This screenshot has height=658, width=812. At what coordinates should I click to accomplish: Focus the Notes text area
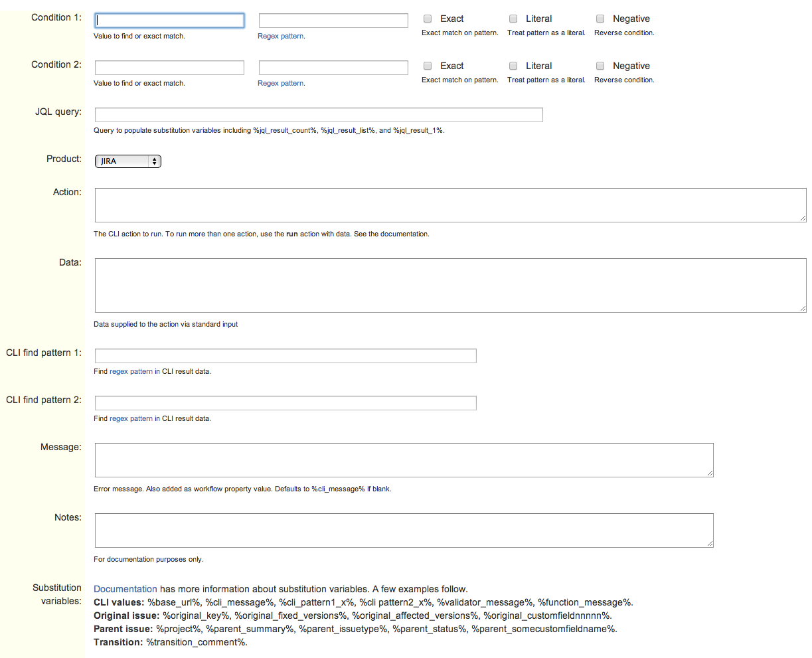click(x=404, y=531)
